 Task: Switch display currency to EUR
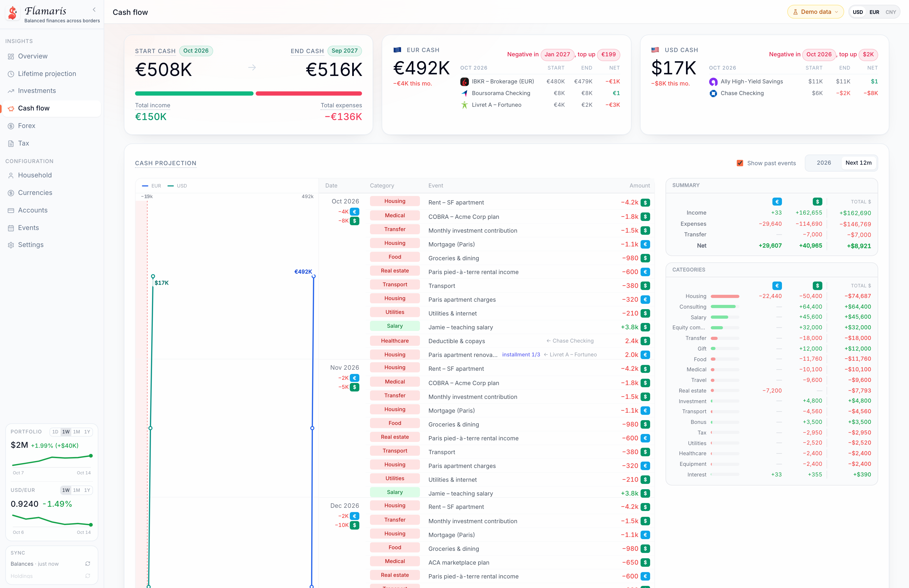(874, 12)
